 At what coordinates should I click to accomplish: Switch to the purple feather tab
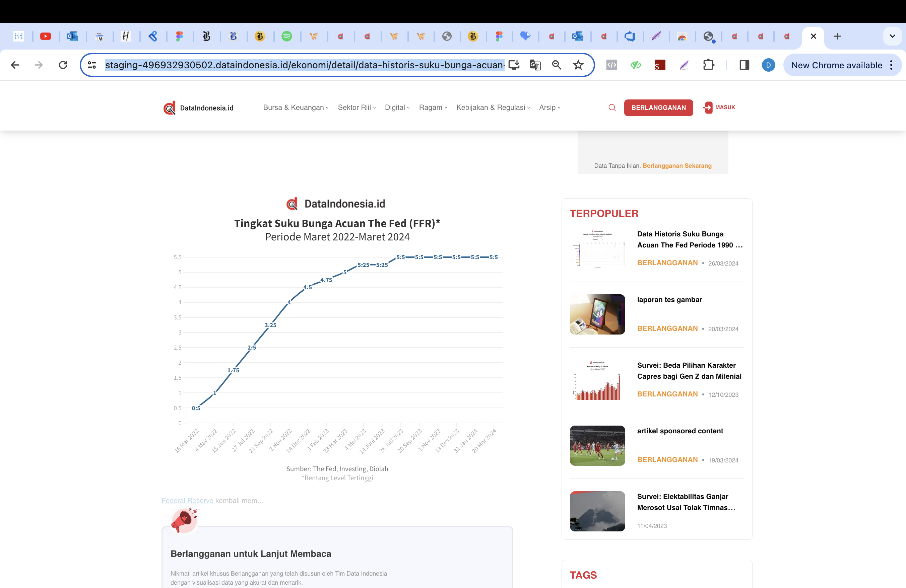pyautogui.click(x=656, y=36)
